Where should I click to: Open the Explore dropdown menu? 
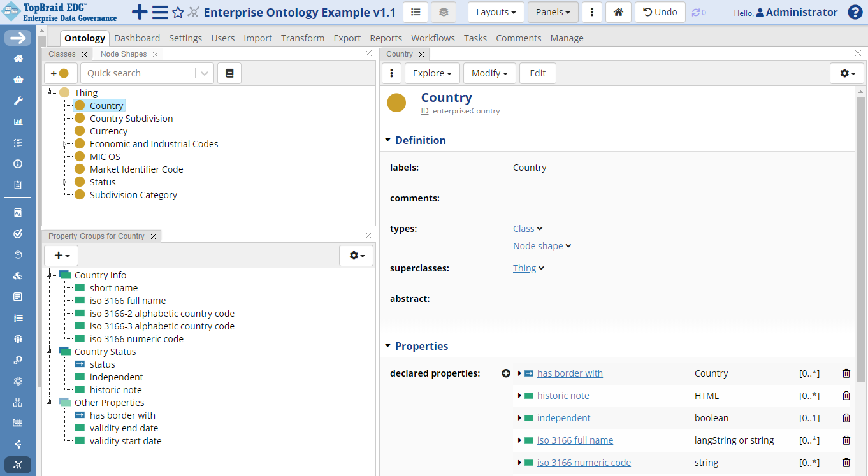[432, 73]
